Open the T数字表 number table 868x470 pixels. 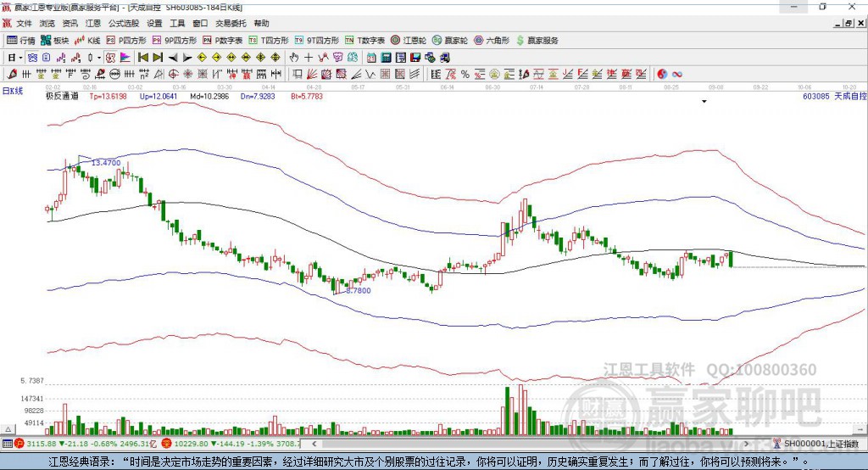(x=364, y=41)
